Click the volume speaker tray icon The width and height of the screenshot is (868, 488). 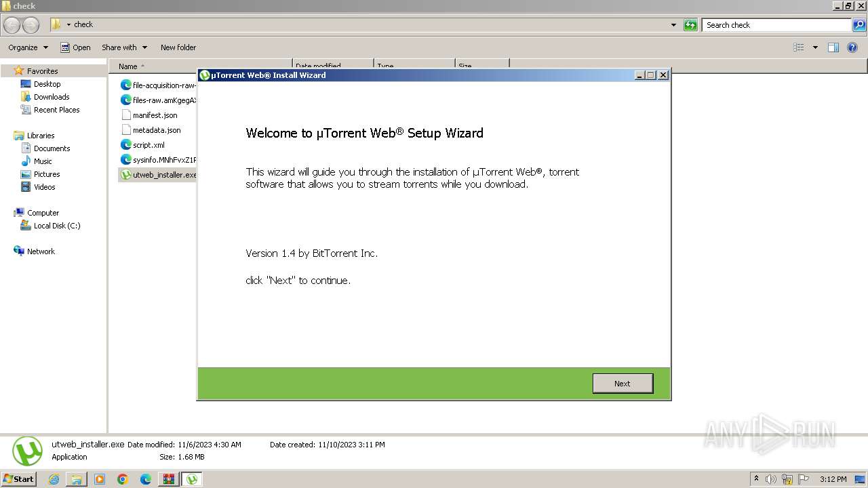pyautogui.click(x=771, y=479)
